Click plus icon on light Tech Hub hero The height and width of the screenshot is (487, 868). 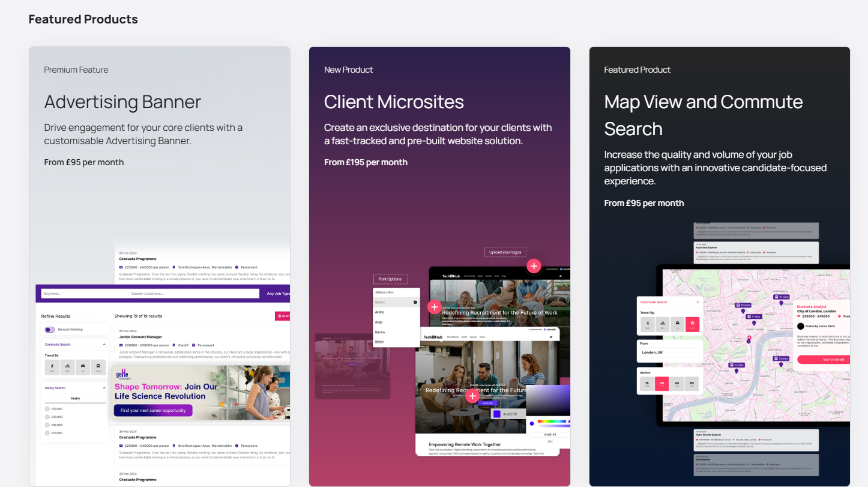coord(472,395)
